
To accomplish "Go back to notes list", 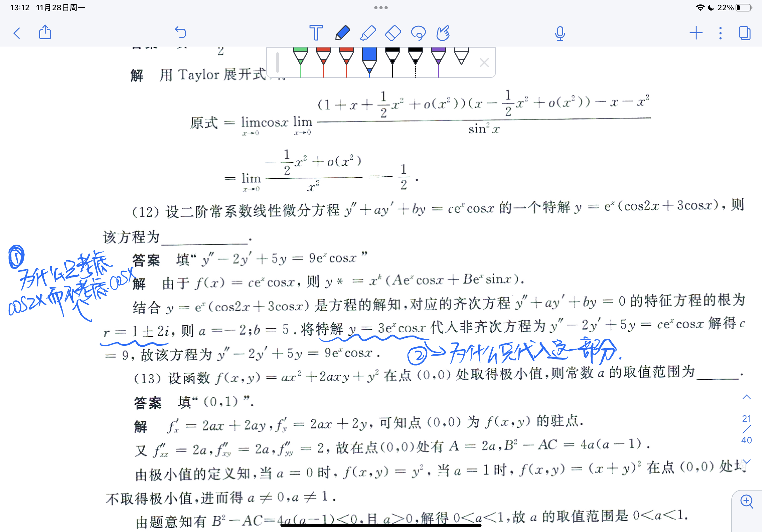I will tap(17, 33).
